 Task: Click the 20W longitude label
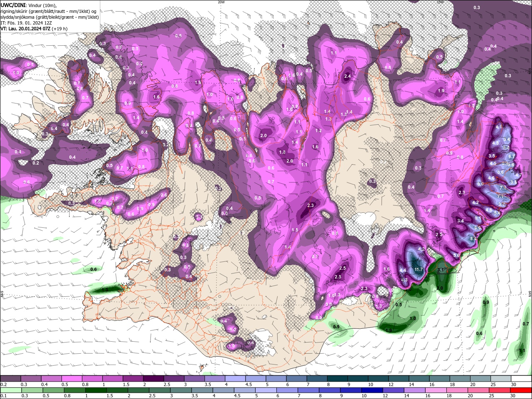tap(221, 2)
